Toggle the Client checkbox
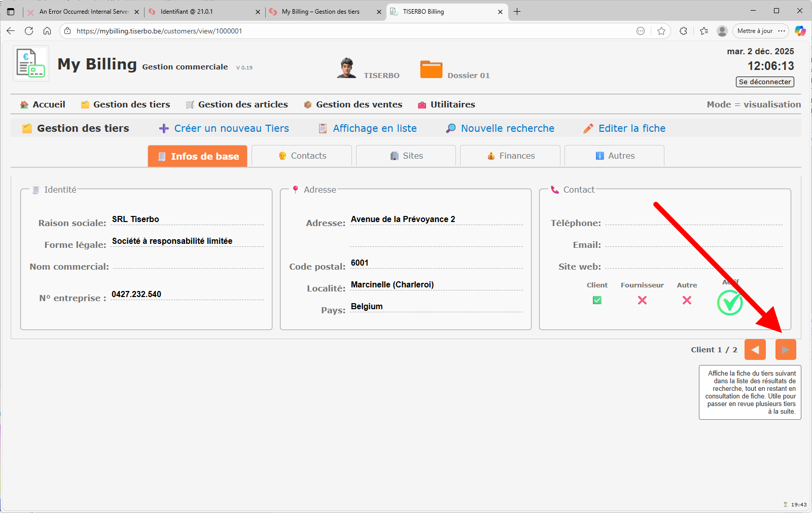The height and width of the screenshot is (513, 812). pos(597,300)
